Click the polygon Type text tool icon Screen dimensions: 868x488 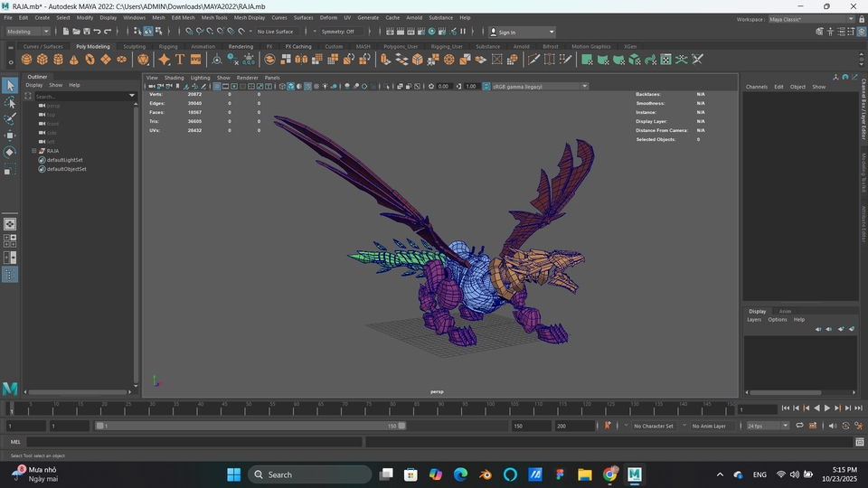179,60
